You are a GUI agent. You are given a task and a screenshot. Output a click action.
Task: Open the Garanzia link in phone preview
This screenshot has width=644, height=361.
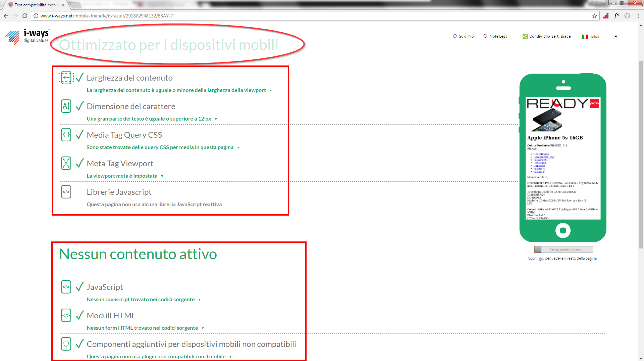pyautogui.click(x=539, y=166)
